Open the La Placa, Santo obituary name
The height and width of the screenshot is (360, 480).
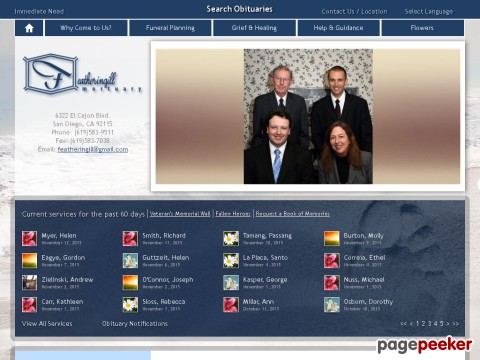coord(265,258)
